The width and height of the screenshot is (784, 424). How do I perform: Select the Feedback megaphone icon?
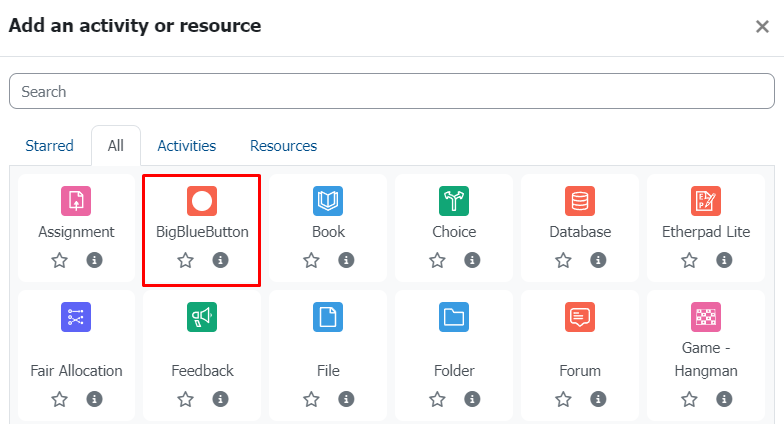click(x=202, y=317)
